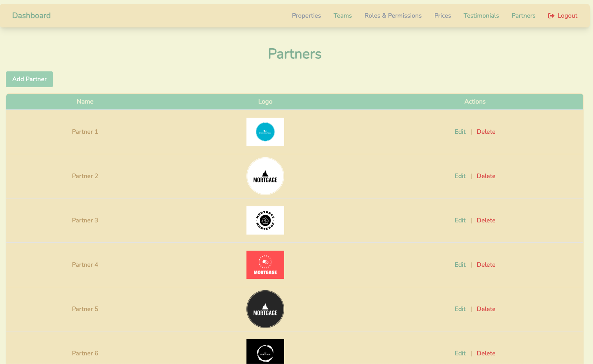Screen dimensions: 593x364
Task: Log out of the dashboard
Action: [x=566, y=16]
